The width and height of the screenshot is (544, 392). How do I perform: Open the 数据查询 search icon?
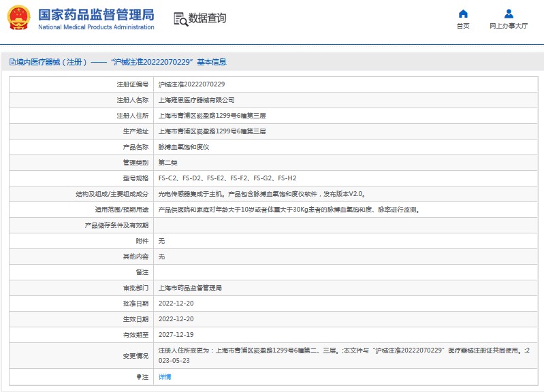coord(180,19)
